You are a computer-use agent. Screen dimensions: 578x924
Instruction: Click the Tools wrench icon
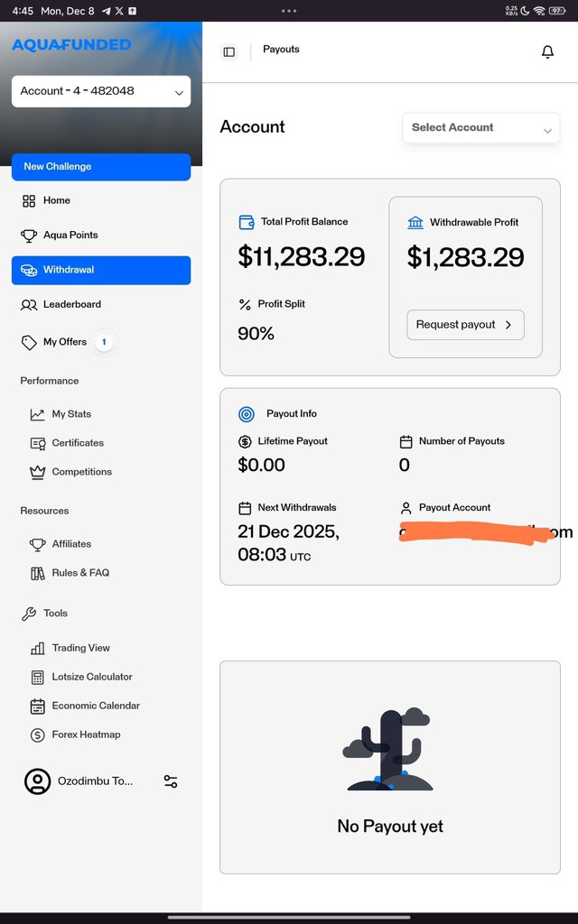(x=29, y=614)
